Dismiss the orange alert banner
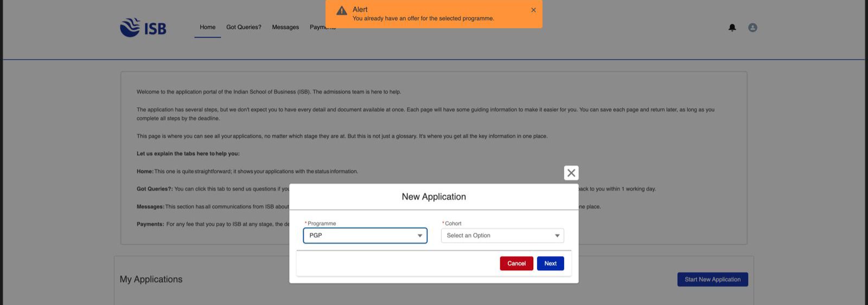868x305 pixels. (x=533, y=10)
